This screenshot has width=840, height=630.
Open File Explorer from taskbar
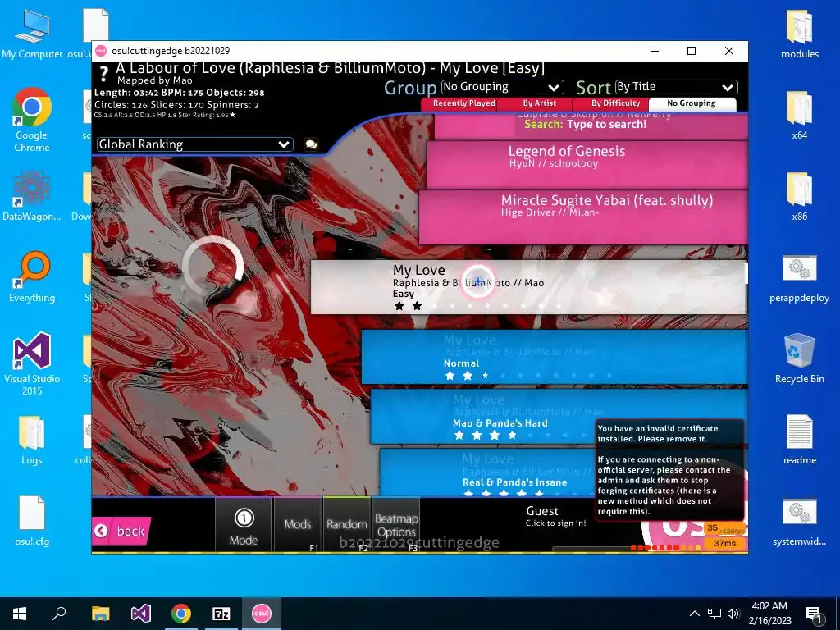point(100,614)
